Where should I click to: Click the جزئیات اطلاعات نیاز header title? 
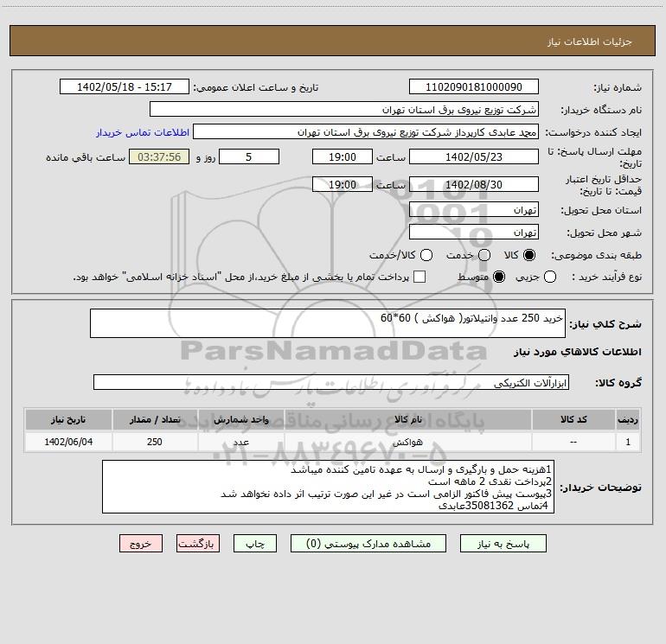[590, 41]
